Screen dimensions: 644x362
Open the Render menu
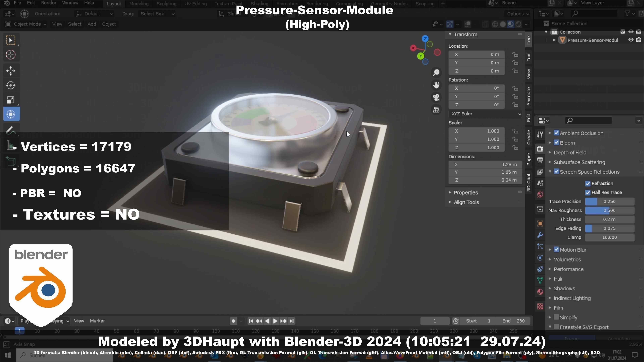[48, 3]
